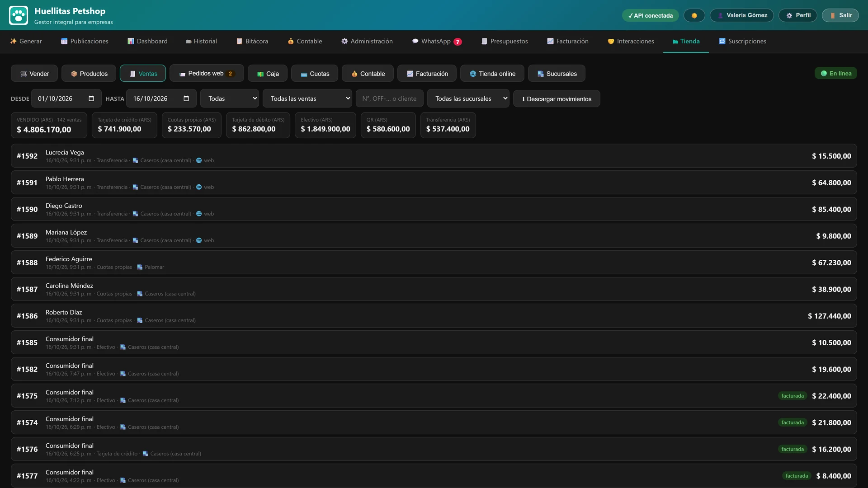The image size is (868, 488).
Task: Open the Caja section
Action: click(x=268, y=73)
